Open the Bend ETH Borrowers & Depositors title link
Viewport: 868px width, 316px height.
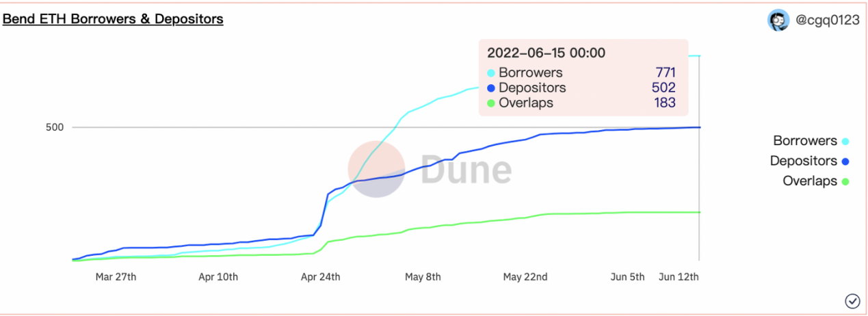click(113, 19)
